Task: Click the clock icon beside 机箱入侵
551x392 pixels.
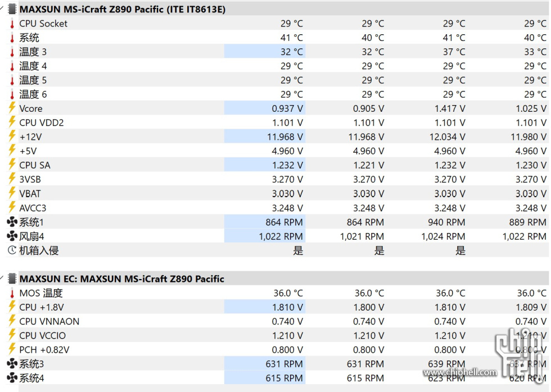Action: [x=12, y=250]
